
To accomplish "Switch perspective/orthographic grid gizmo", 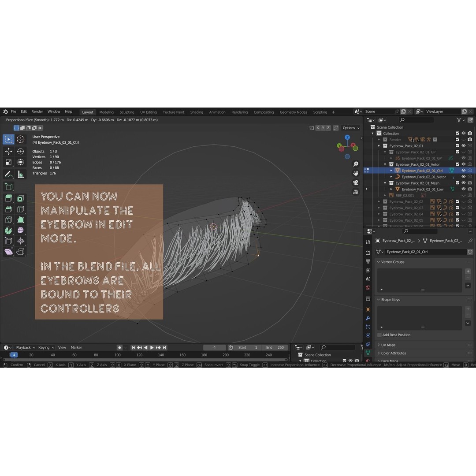I will 356,192.
